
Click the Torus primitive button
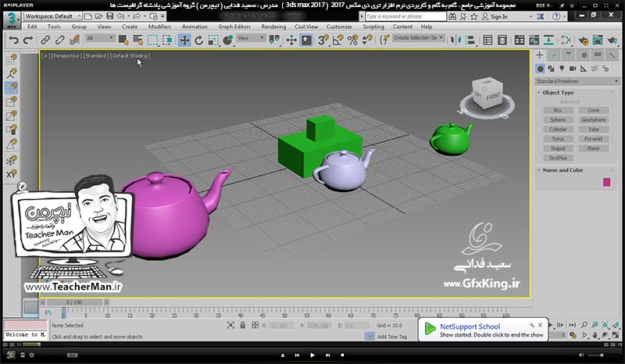coord(558,139)
